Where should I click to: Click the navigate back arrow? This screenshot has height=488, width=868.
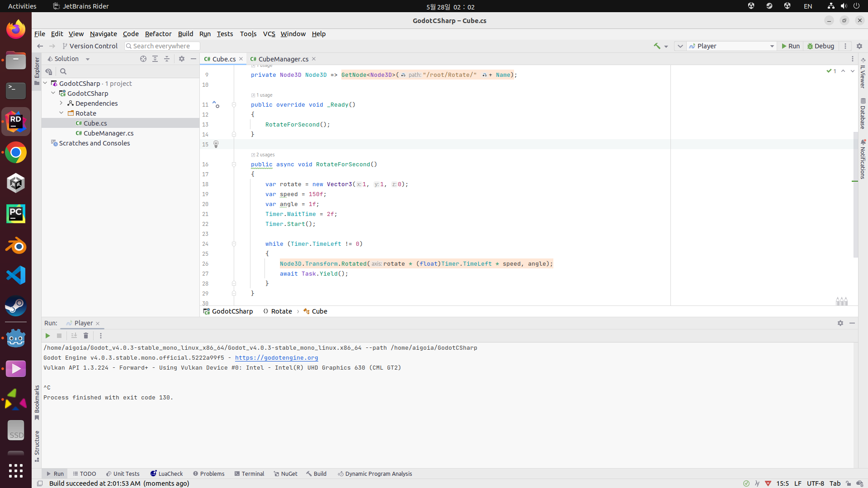tap(40, 46)
